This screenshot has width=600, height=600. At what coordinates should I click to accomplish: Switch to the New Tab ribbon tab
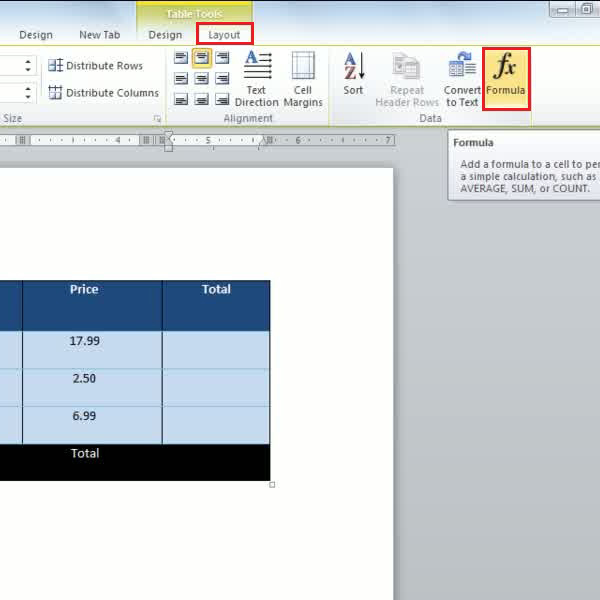click(x=99, y=35)
